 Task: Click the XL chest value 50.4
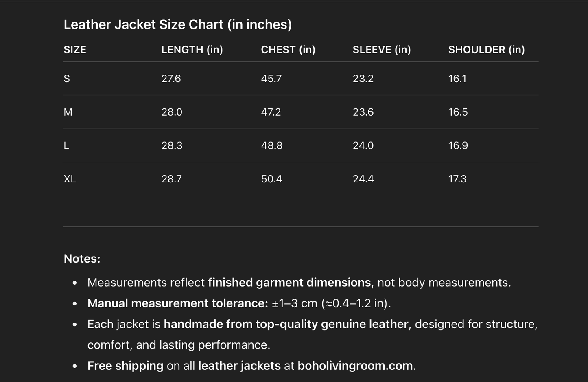tap(271, 179)
